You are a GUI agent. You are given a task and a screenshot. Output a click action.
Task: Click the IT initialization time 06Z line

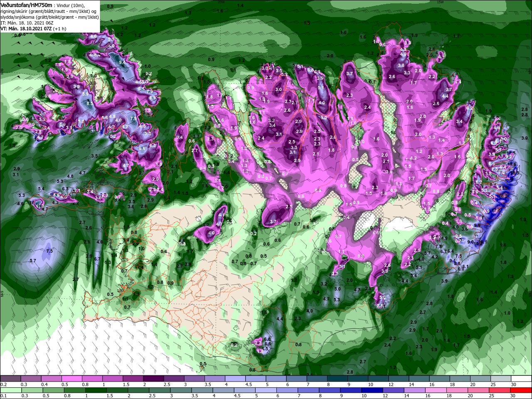(28, 23)
